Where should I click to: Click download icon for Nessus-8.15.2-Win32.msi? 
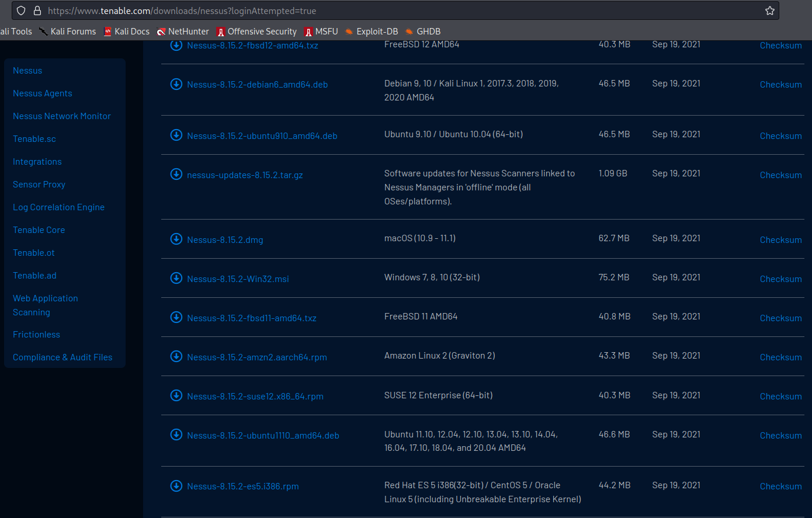pyautogui.click(x=176, y=278)
